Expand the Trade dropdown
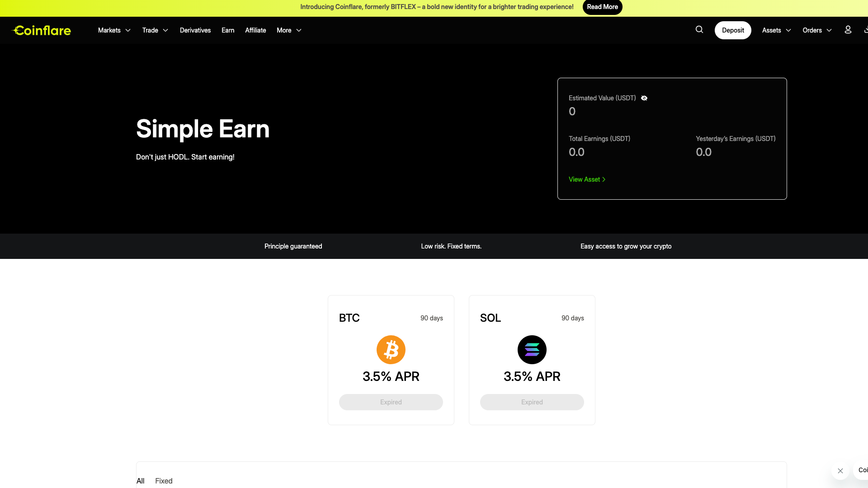Screen dimensions: 868x488 click(x=155, y=30)
